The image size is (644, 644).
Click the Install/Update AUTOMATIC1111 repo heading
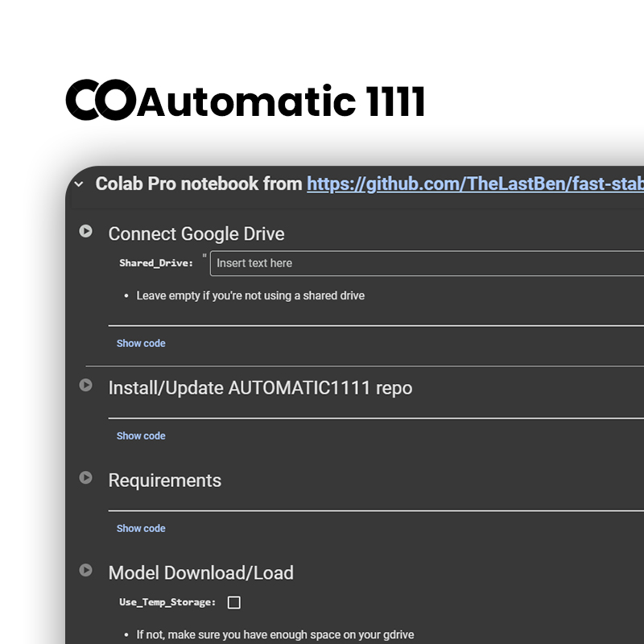coord(260,388)
